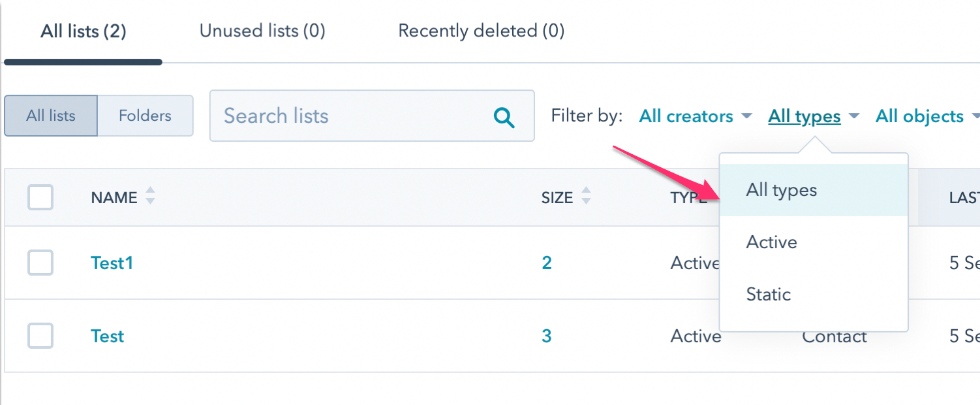Sort lists by the NAME column arrows

tap(150, 196)
